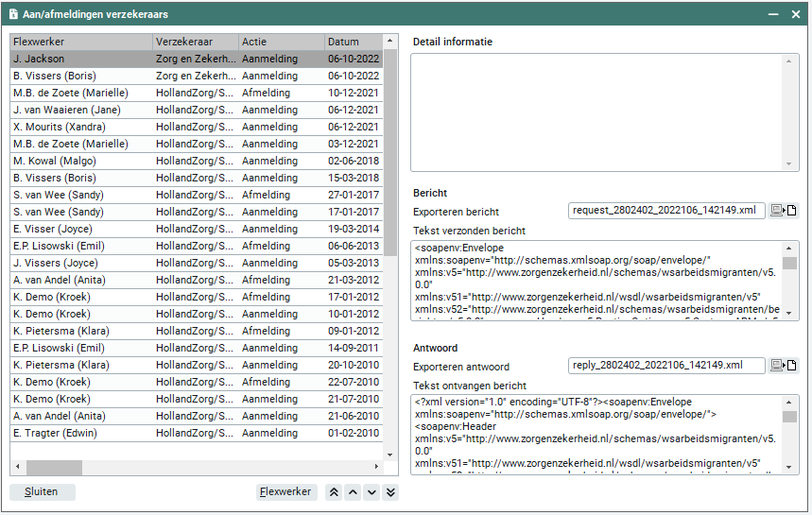Select the M. Kowal (Malgo) row
Viewport: 812px width, 515px height.
click(80, 162)
